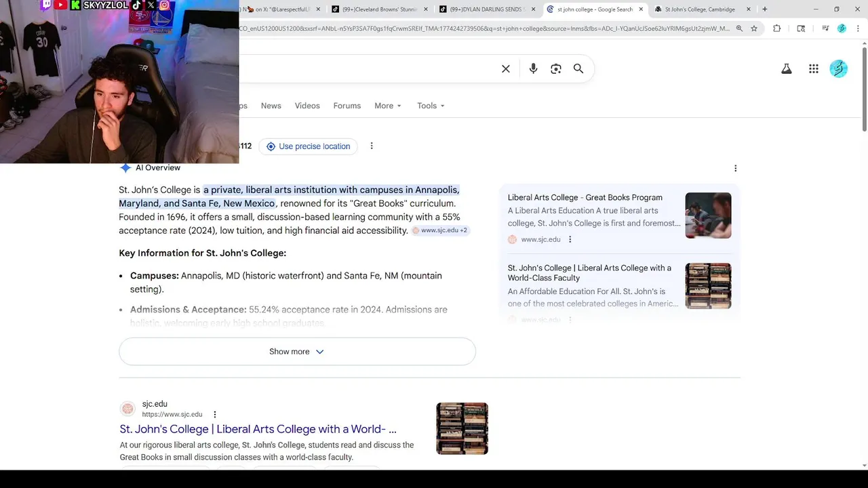
Task: Click Use precise location button
Action: point(309,146)
